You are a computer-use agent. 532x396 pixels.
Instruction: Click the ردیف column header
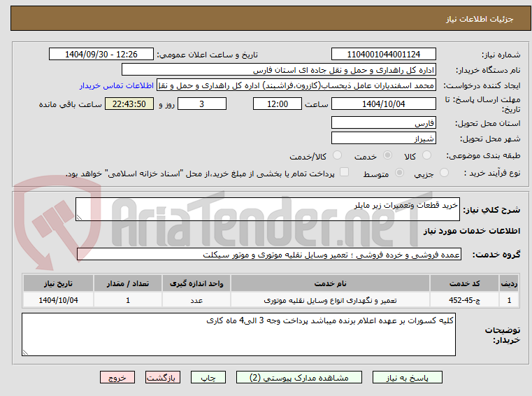(x=509, y=283)
